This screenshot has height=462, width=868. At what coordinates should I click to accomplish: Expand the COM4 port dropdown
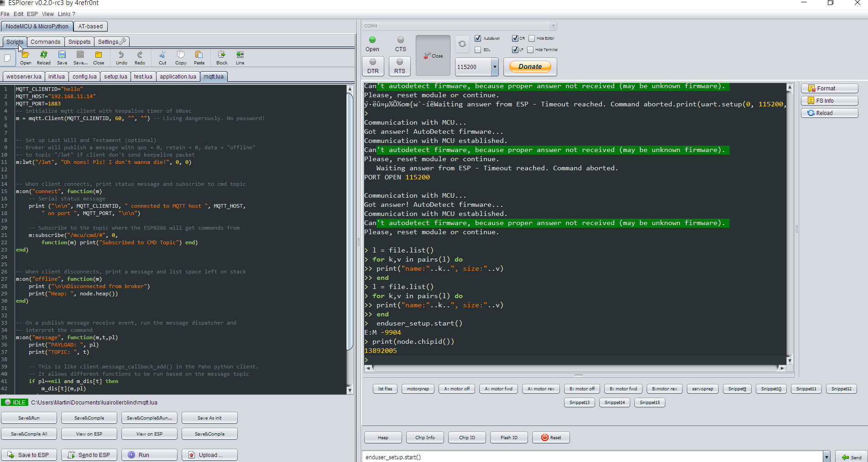553,26
